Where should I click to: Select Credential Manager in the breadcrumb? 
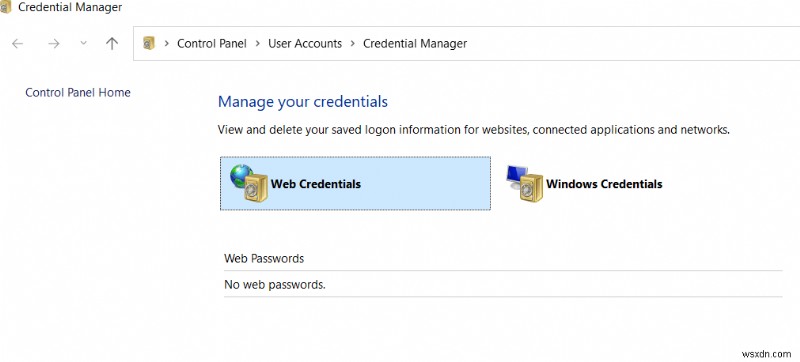[415, 44]
